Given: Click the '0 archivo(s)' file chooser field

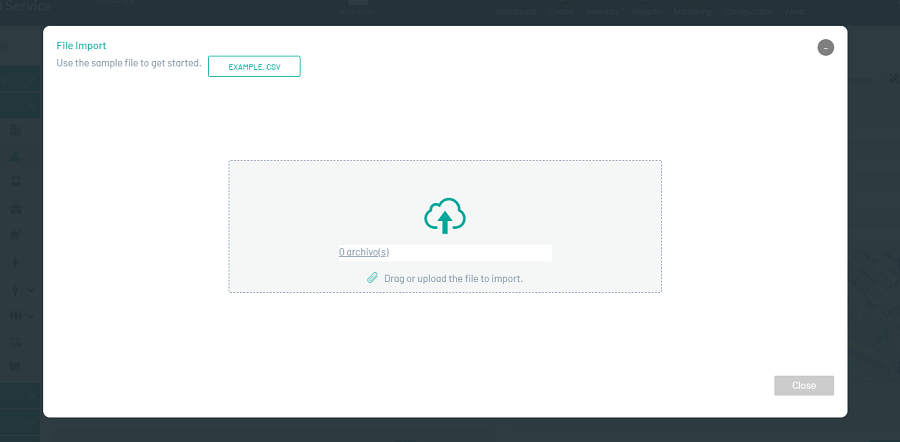Looking at the screenshot, I should pyautogui.click(x=445, y=253).
